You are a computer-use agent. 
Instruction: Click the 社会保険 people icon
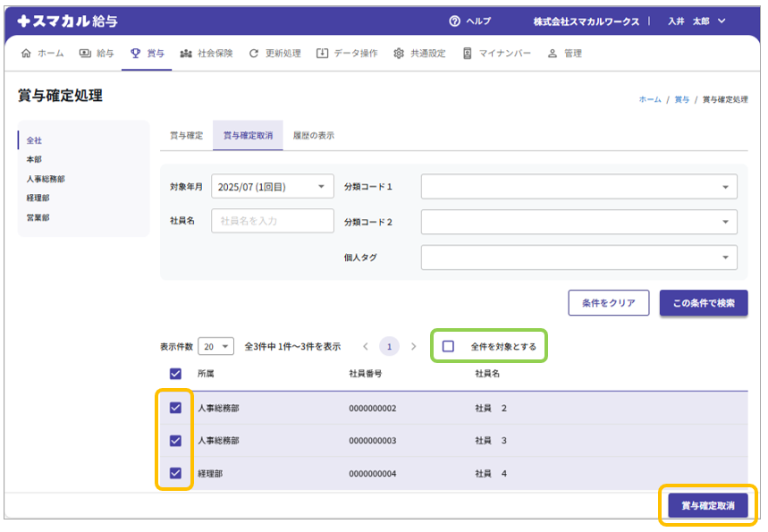pos(186,54)
